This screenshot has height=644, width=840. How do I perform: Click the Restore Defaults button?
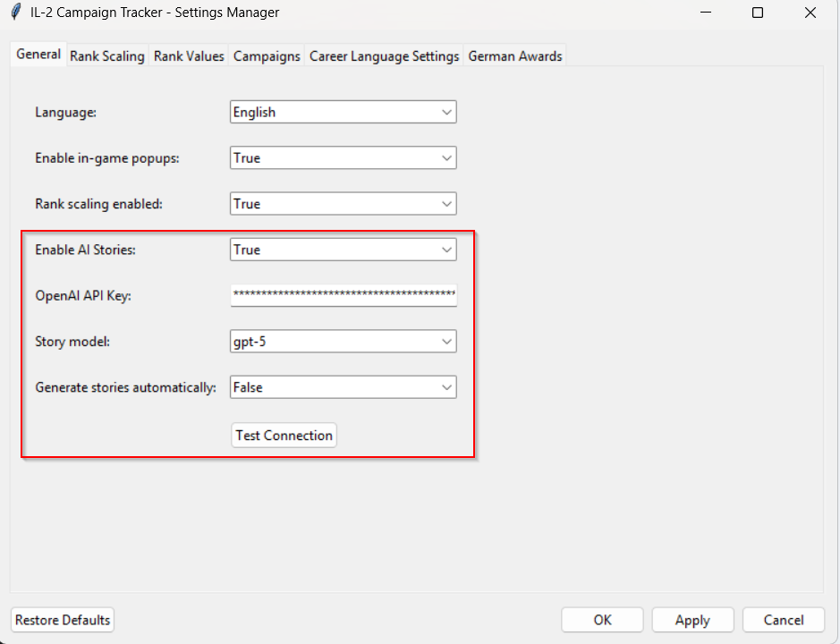(x=63, y=620)
